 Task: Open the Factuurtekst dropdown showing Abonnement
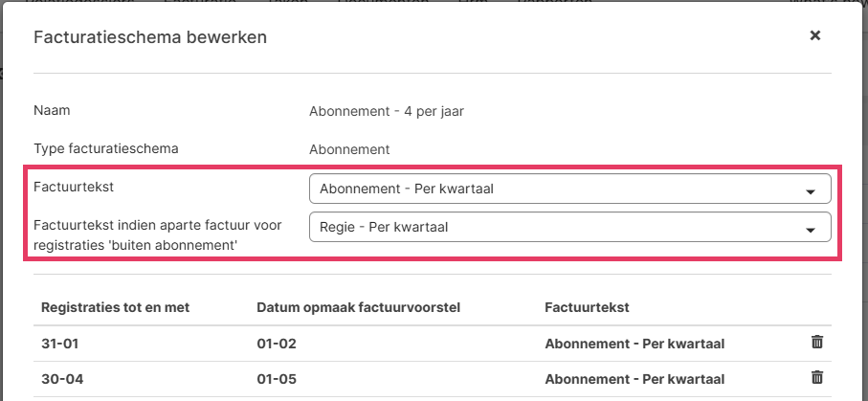point(569,189)
